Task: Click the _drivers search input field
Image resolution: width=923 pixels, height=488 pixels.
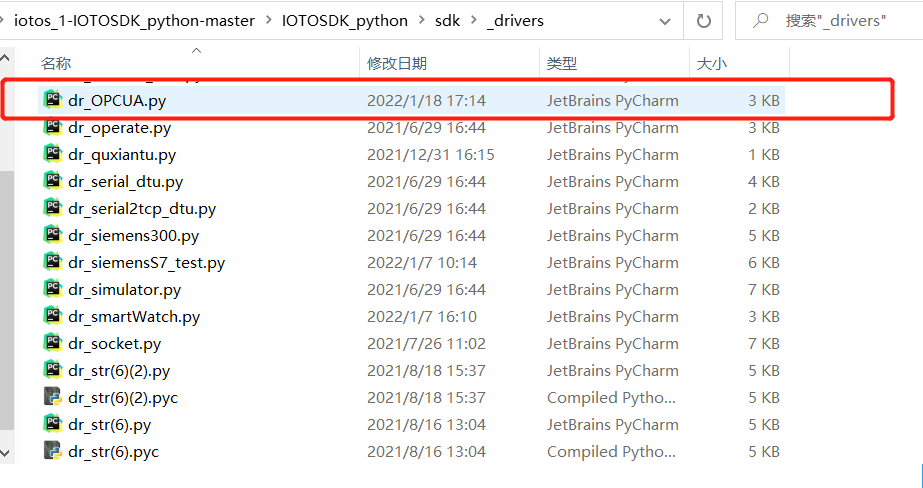Action: point(840,20)
